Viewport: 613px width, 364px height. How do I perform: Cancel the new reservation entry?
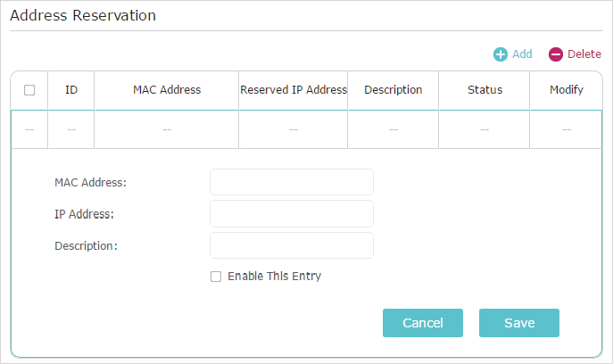[423, 323]
